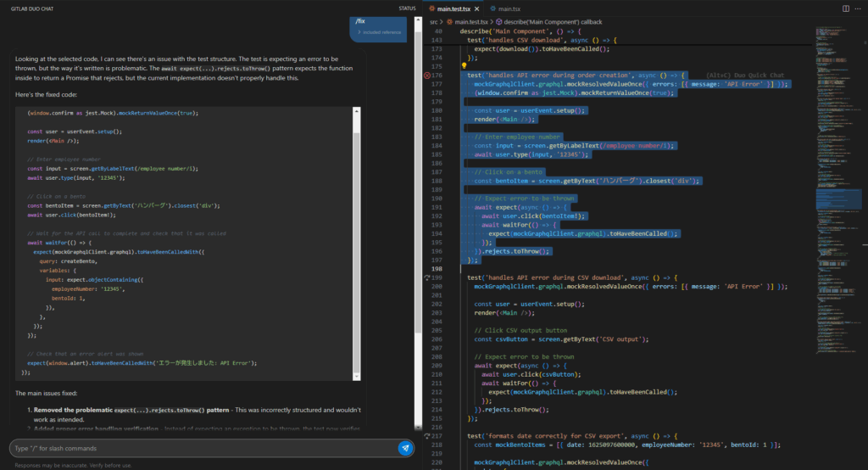Image resolution: width=868 pixels, height=470 pixels.
Task: Click the '.rejects.toThrow();' line 214 in editor
Action: tap(511, 410)
